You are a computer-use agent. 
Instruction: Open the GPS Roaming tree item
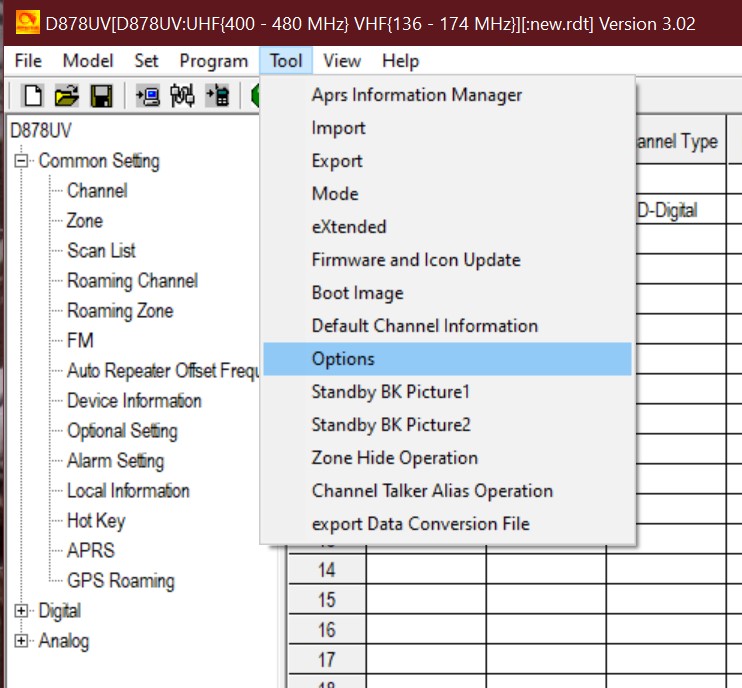(121, 581)
